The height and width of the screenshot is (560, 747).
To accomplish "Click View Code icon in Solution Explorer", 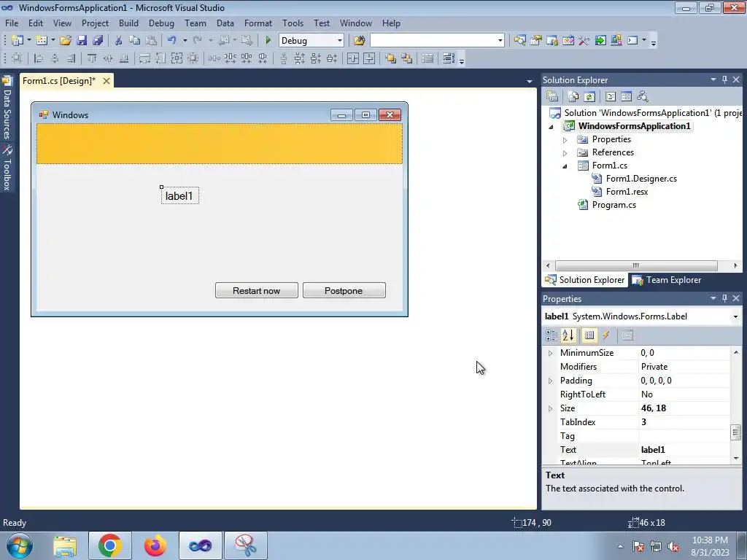I will [x=611, y=97].
